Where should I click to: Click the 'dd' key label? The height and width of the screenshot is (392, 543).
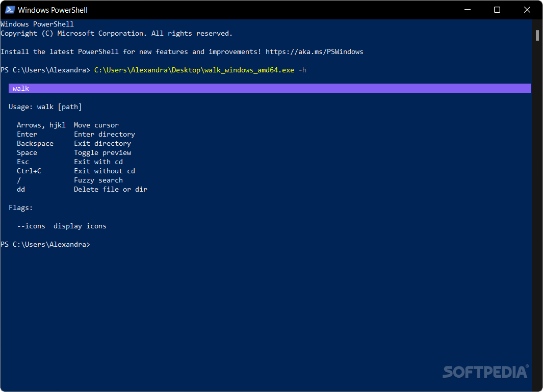tap(21, 190)
